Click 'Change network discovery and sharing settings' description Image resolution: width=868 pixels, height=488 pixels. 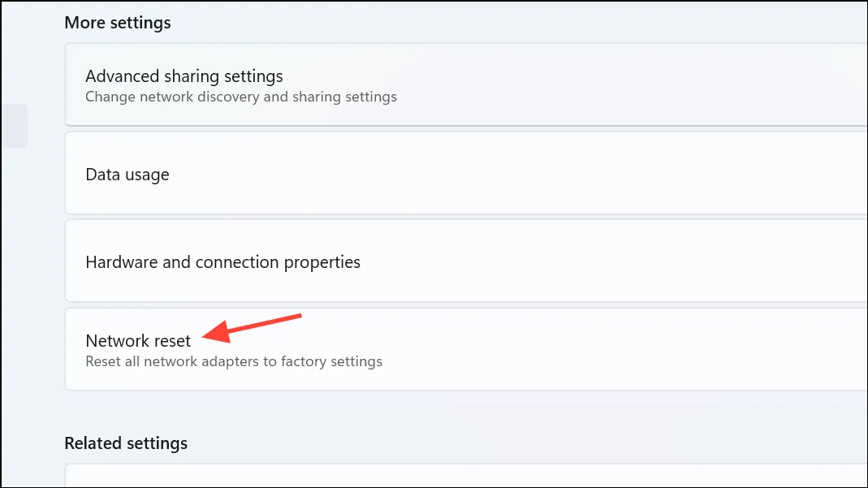pyautogui.click(x=241, y=97)
